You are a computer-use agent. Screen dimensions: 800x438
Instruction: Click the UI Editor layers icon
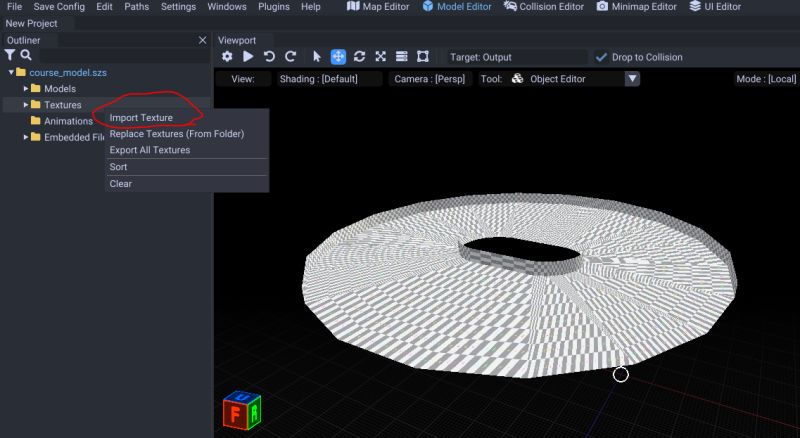click(695, 6)
